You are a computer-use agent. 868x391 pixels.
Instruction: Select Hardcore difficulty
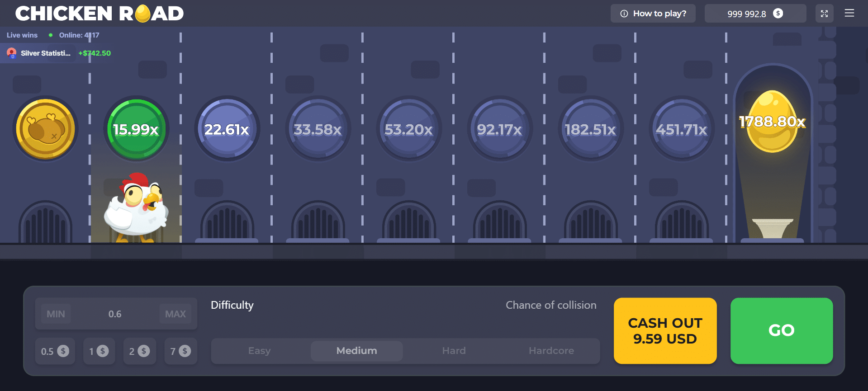tap(551, 351)
